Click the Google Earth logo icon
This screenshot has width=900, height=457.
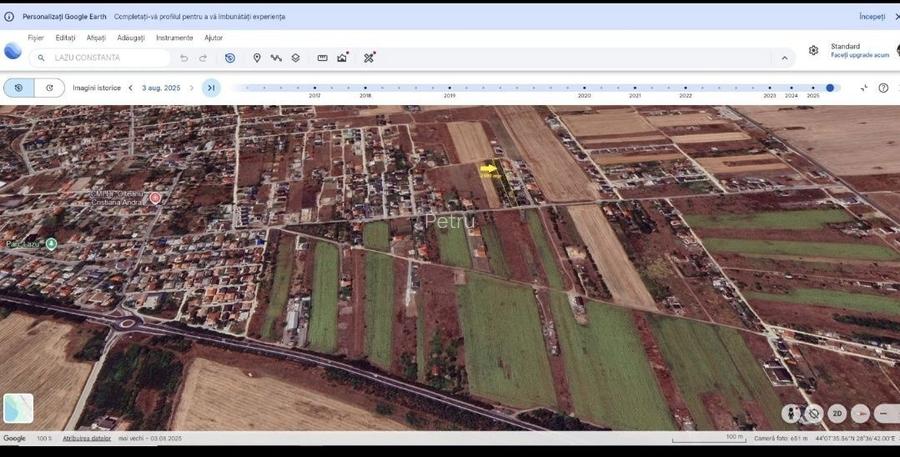[x=13, y=52]
